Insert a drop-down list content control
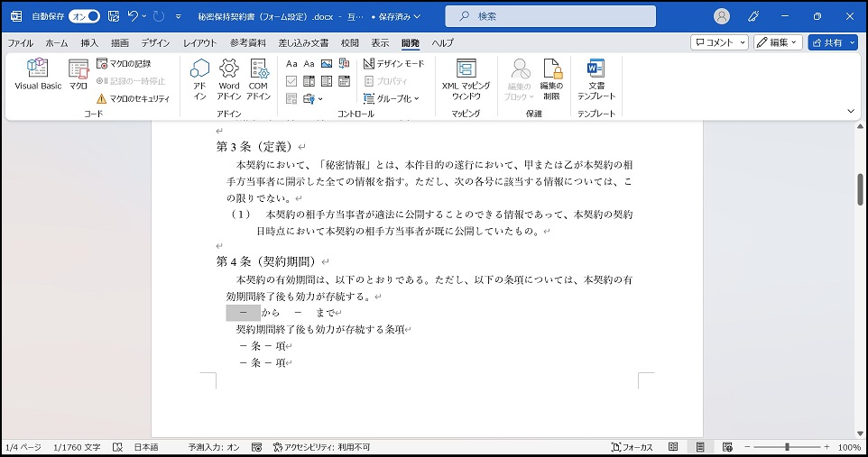This screenshot has height=457, width=868. click(x=327, y=81)
